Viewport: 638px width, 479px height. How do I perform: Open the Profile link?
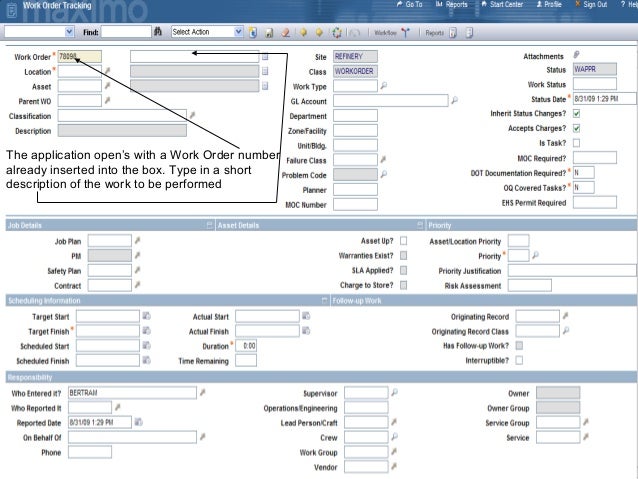549,4
